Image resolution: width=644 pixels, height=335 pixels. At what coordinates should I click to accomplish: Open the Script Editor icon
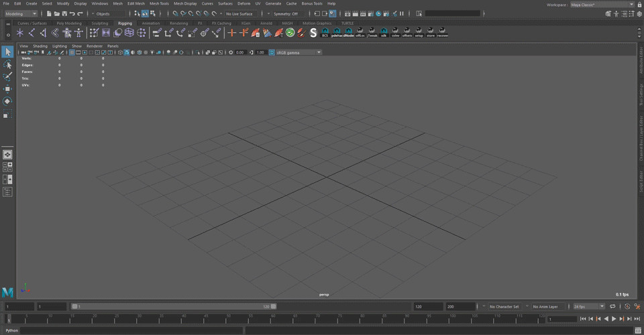[x=638, y=330]
